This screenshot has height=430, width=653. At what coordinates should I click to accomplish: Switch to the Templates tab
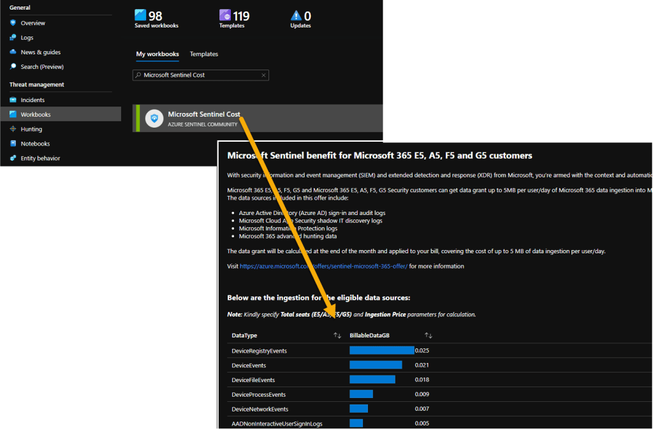(204, 54)
